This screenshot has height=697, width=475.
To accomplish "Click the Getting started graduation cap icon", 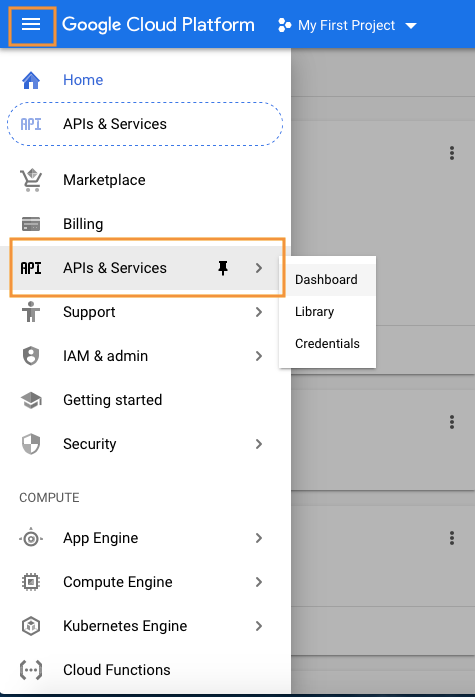I will [31, 400].
